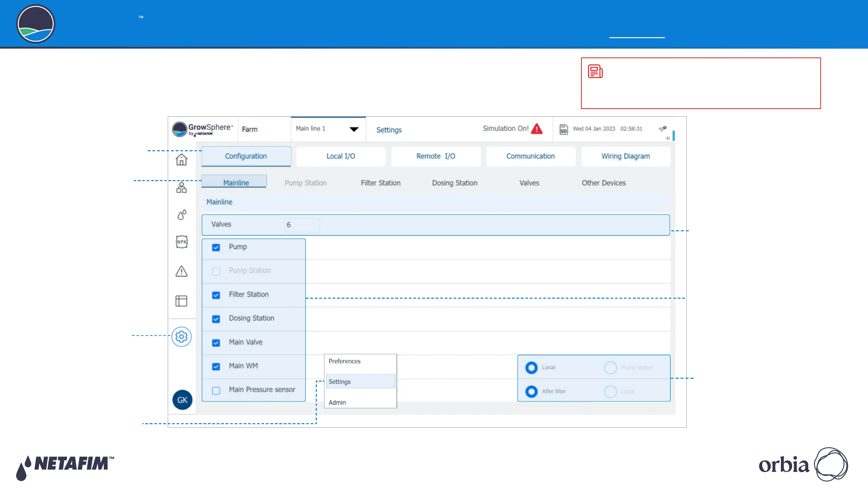
Task: Select the faded Local radio button in the lower right
Action: pos(610,392)
